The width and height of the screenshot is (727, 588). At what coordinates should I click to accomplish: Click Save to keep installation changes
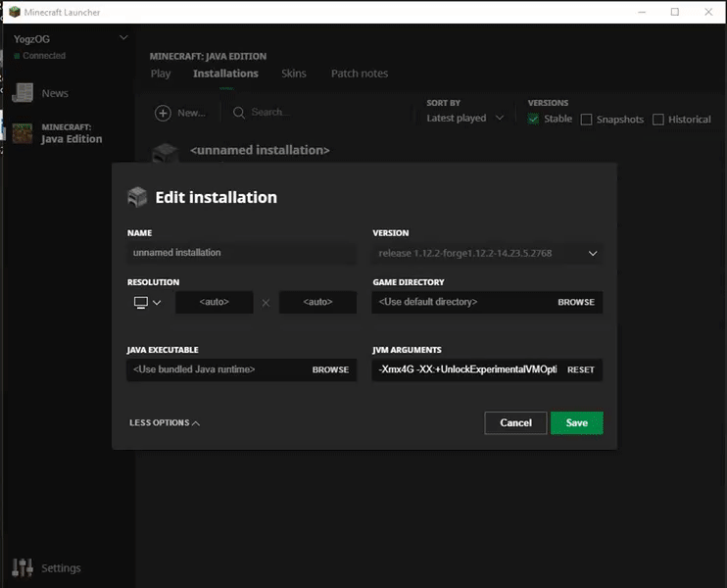point(577,423)
